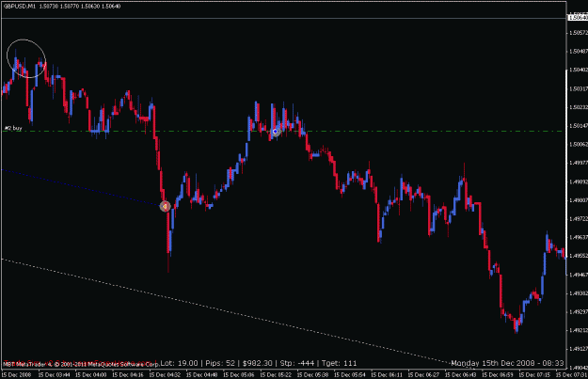Click the 1.49127 price axis label
The width and height of the screenshot is (588, 379).
point(579,349)
